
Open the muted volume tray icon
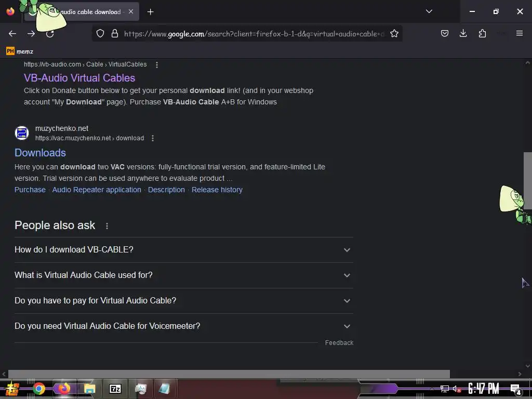pyautogui.click(x=457, y=389)
